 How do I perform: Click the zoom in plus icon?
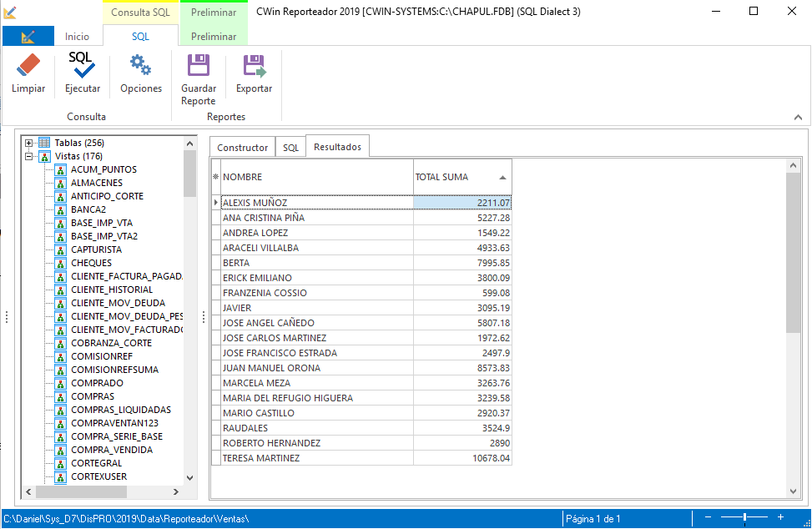(x=780, y=518)
